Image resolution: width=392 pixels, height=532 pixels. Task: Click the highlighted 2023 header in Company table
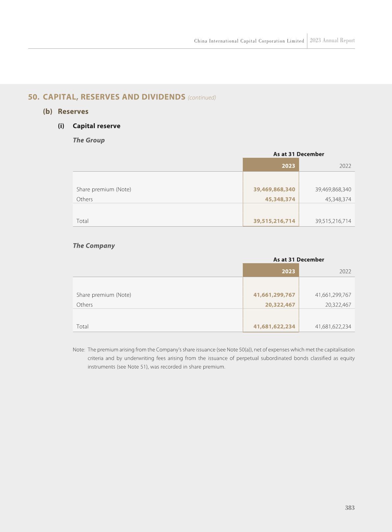(x=288, y=271)
